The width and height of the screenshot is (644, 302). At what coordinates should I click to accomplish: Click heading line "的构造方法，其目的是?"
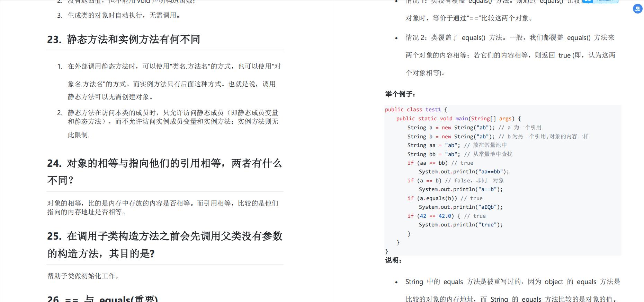(101, 253)
